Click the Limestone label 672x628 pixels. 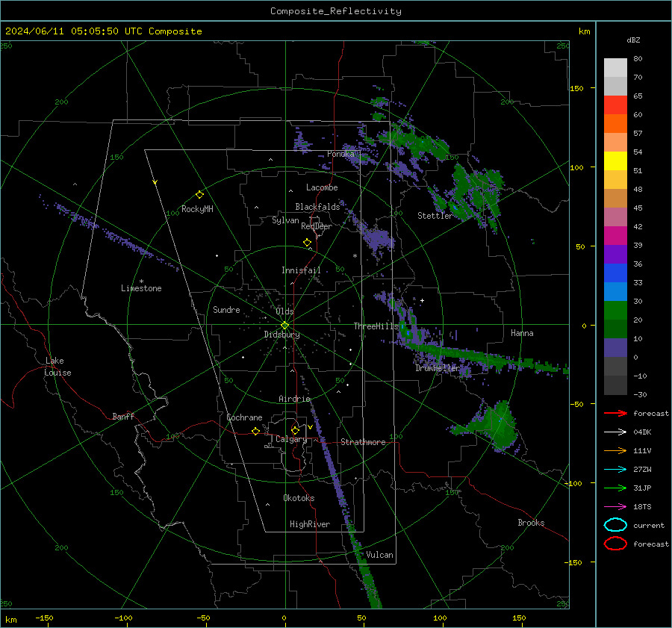pyautogui.click(x=141, y=288)
